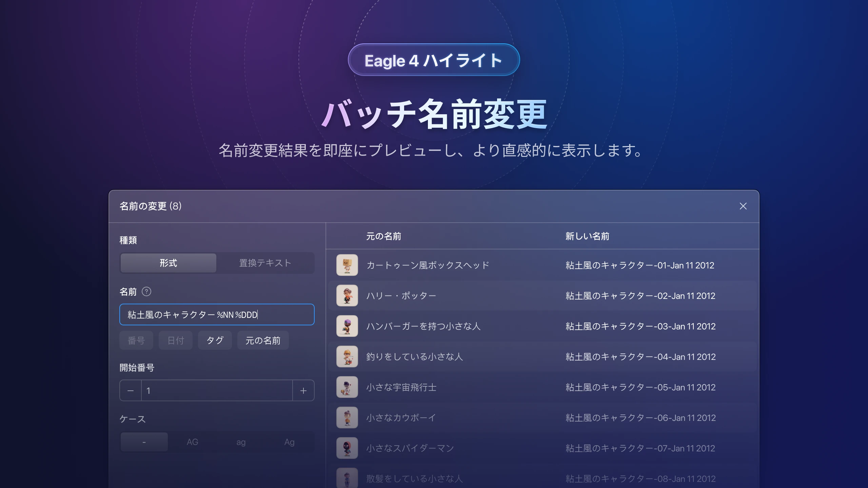Select original name 小さな宇宙飛行士
Screen dimensions: 868x488
pos(401,387)
